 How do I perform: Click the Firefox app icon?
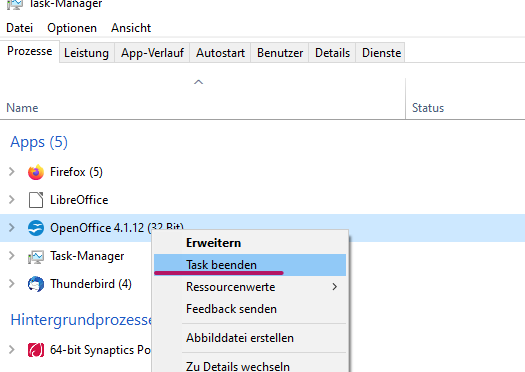(x=36, y=172)
